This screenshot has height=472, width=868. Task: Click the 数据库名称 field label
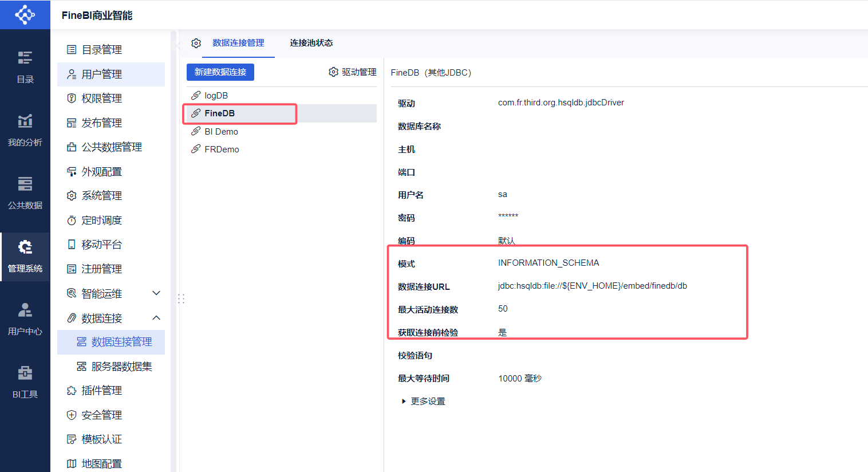[x=419, y=127]
